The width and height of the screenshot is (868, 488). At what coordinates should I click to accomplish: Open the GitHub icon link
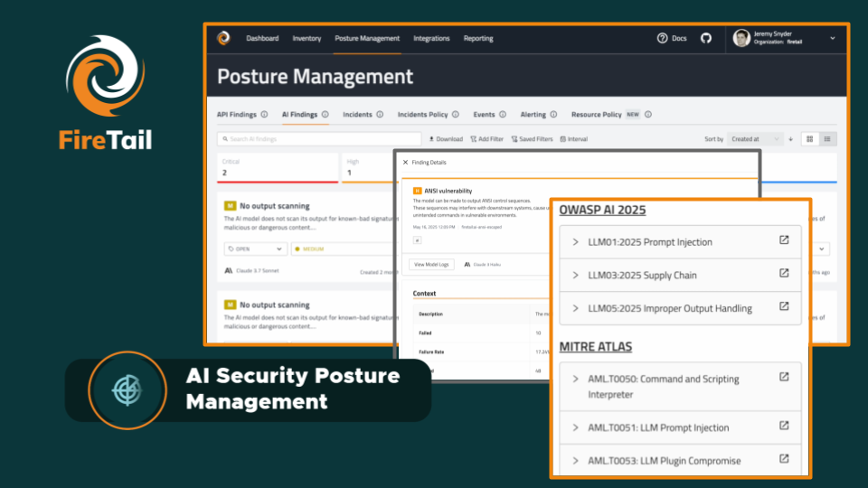(x=706, y=38)
